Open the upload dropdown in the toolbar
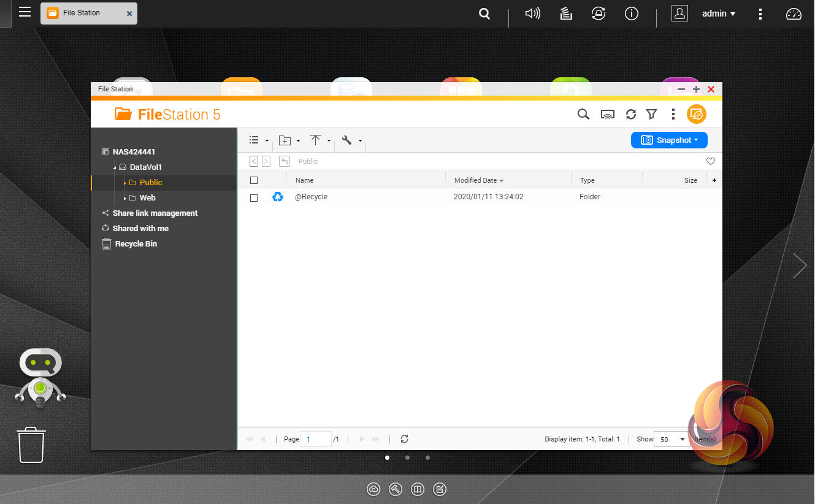 click(x=320, y=140)
